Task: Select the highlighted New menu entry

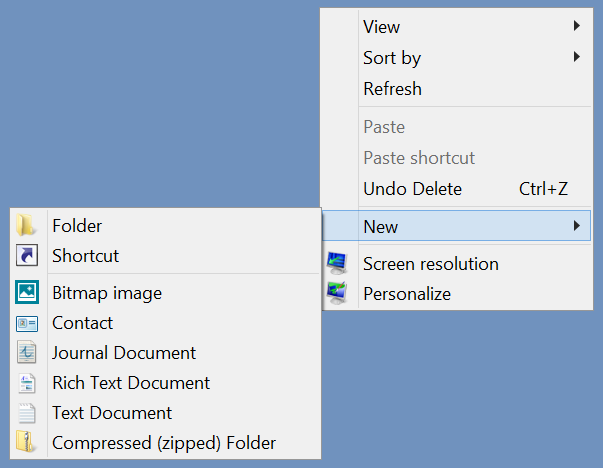Action: pyautogui.click(x=456, y=226)
